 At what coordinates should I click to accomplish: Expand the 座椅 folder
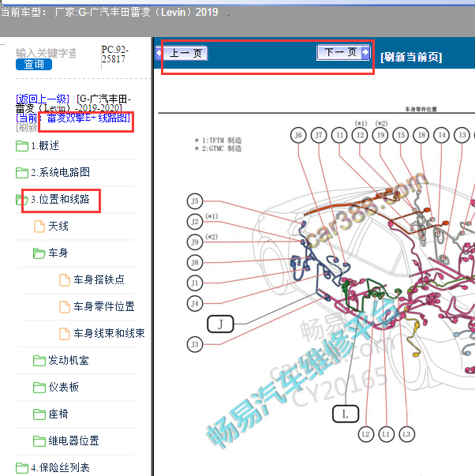[58, 414]
